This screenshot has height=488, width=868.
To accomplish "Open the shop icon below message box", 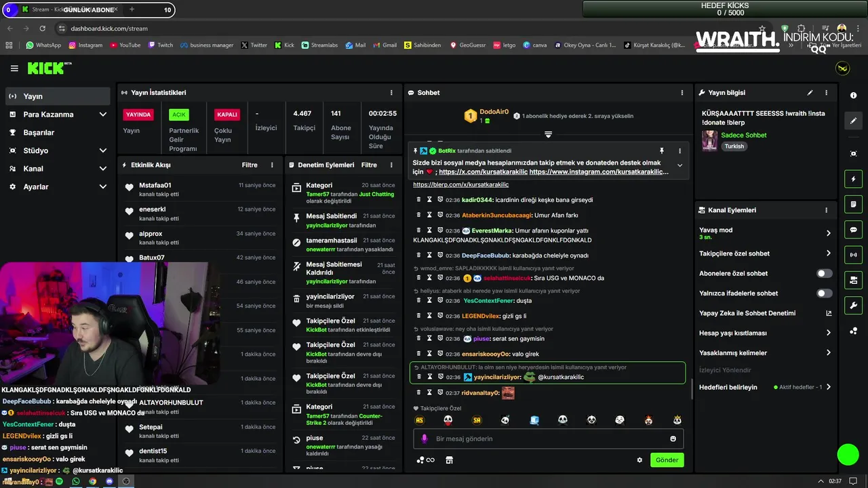I will click(x=449, y=460).
